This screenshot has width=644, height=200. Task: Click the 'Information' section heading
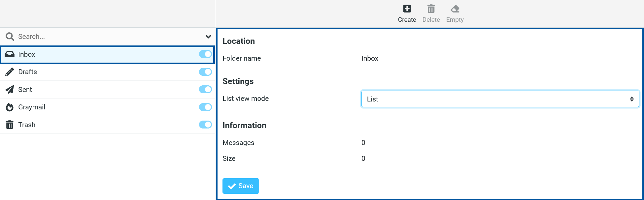(244, 126)
